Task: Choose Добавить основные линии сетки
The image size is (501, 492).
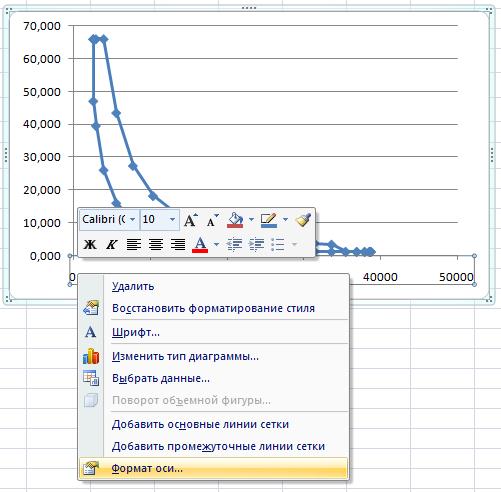Action: pyautogui.click(x=213, y=424)
